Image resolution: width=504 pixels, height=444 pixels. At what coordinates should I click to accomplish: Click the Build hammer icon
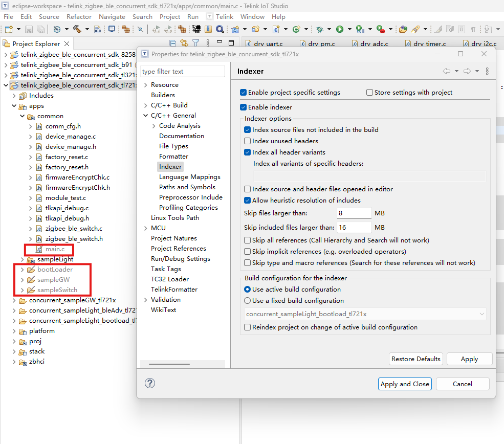(77, 29)
